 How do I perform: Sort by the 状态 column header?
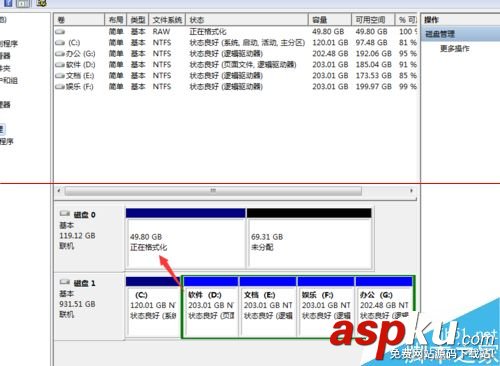tap(247, 20)
